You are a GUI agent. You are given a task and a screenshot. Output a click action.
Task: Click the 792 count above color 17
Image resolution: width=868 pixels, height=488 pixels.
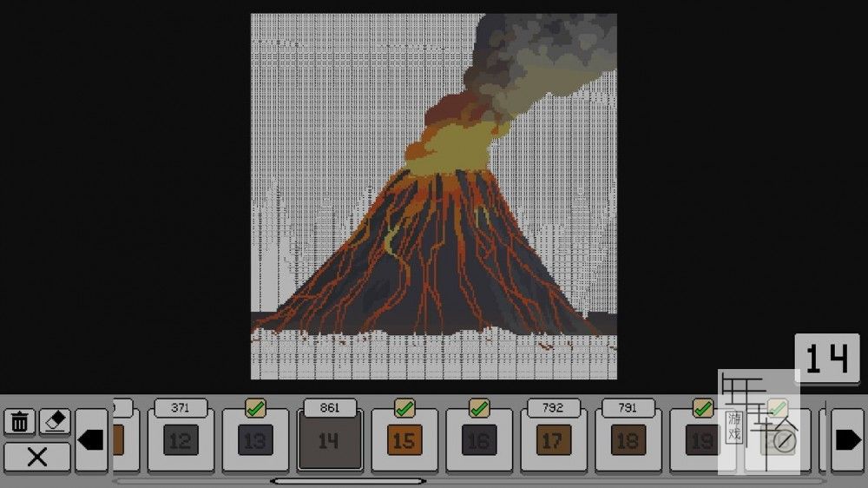552,407
